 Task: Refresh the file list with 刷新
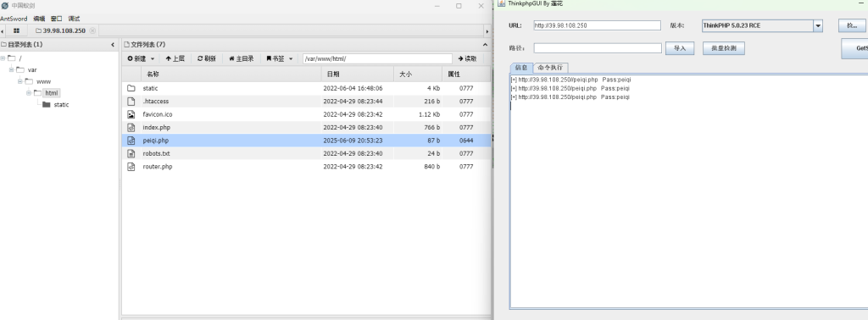coord(207,58)
